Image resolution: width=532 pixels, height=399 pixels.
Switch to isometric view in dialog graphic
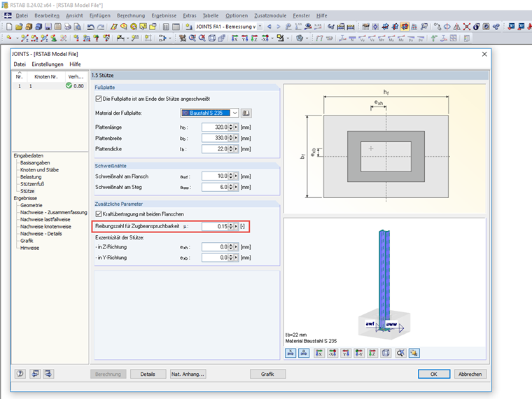coord(386,353)
